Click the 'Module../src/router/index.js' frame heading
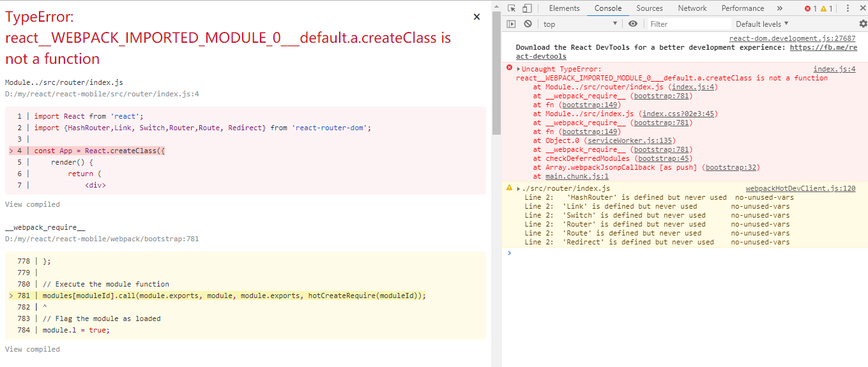This screenshot has width=868, height=367. (64, 82)
